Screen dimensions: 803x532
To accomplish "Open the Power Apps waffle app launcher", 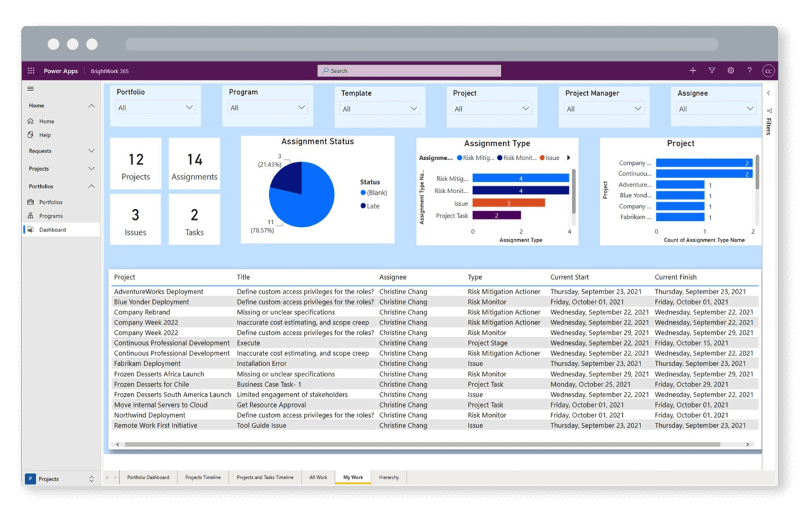I will (x=30, y=70).
